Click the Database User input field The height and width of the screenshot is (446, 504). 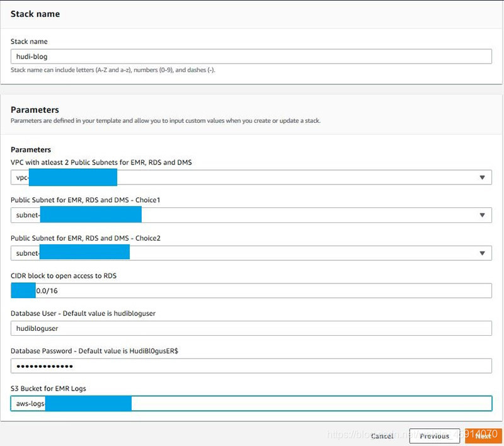pos(251,328)
